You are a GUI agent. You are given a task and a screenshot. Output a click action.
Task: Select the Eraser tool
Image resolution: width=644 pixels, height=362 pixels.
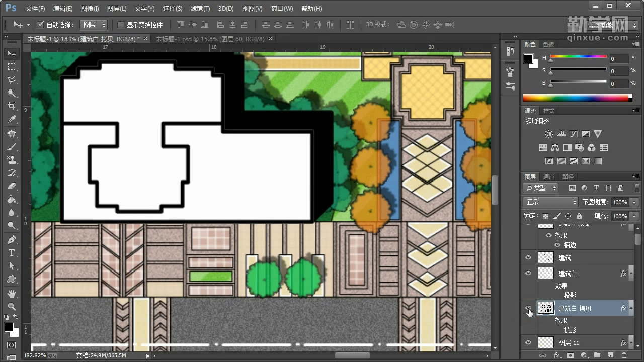pyautogui.click(x=12, y=187)
